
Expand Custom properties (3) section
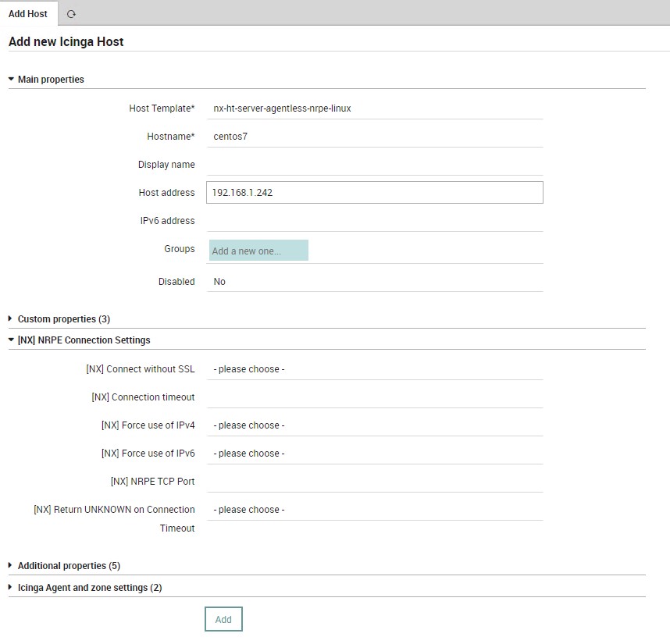(10, 319)
